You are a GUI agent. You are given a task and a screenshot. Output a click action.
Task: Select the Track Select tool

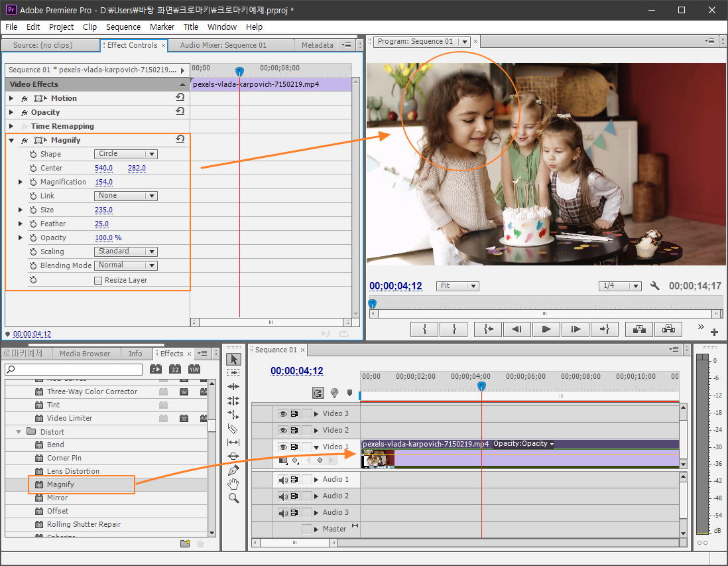tap(233, 373)
